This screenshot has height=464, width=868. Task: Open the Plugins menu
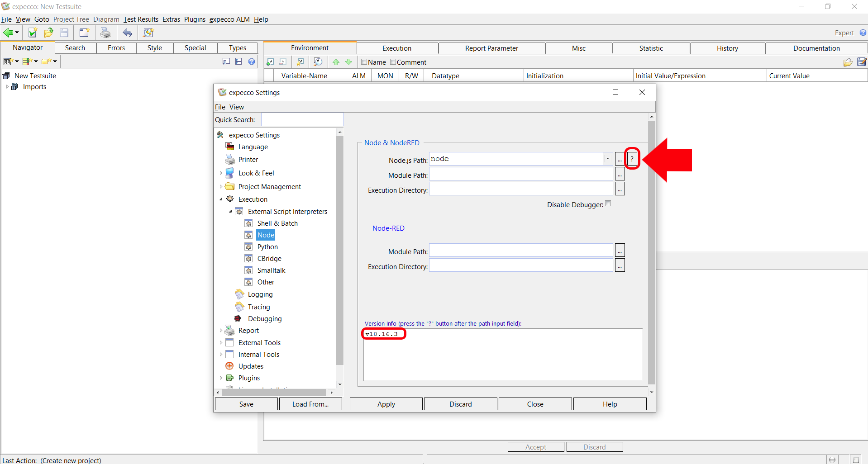(195, 19)
